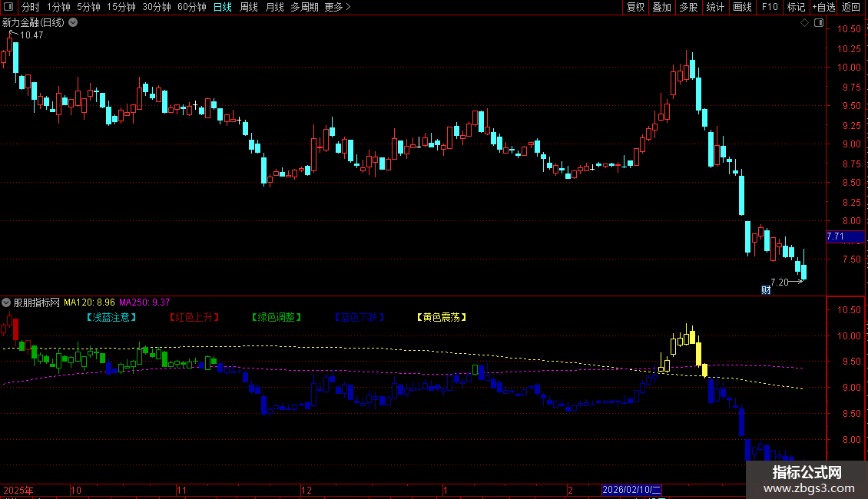
Task: Click the 叠加 overlay button
Action: (661, 7)
